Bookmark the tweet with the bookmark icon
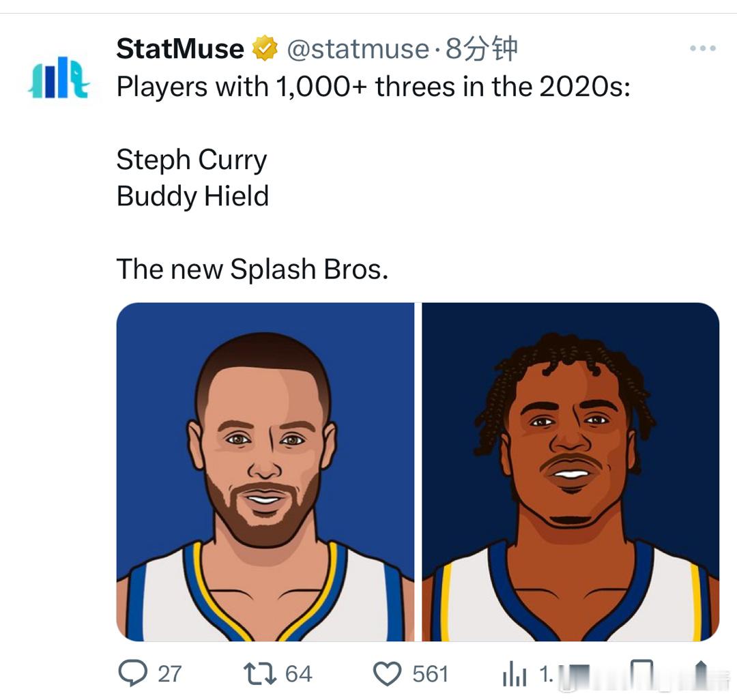 (640, 673)
